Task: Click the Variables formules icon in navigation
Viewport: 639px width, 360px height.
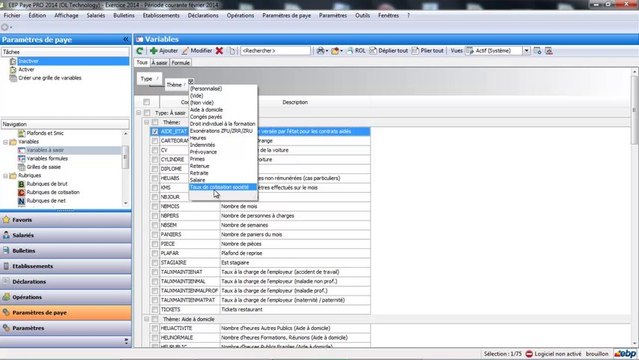Action: 22,159
